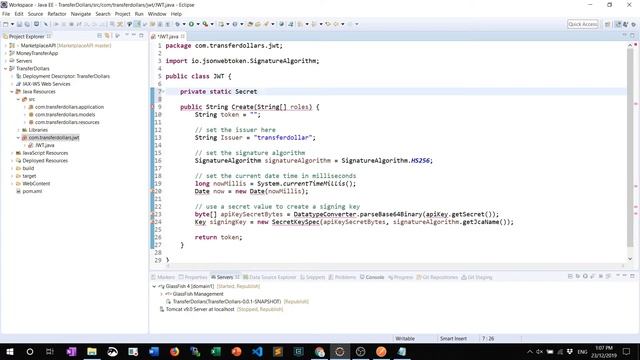Select Deployment Descriptor: TransferDollars
The height and width of the screenshot is (360, 640).
click(x=66, y=76)
